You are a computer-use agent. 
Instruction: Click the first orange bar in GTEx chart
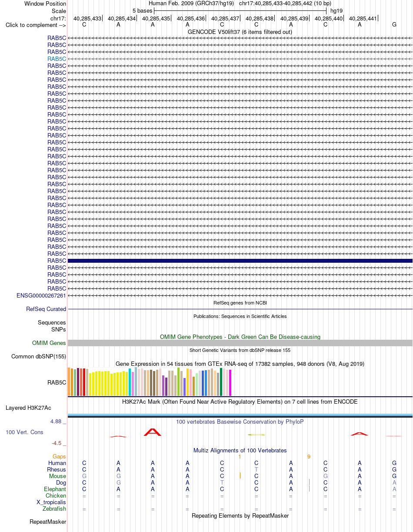[x=69, y=381]
